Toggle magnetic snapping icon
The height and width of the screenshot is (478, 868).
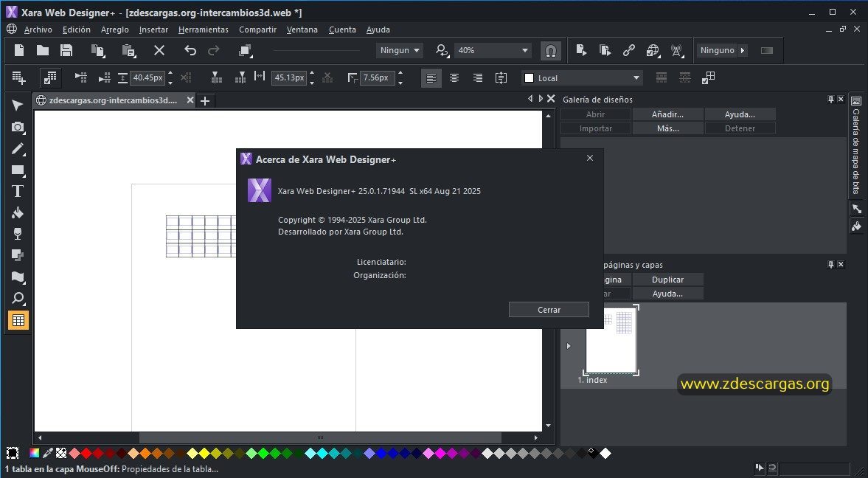tap(550, 50)
